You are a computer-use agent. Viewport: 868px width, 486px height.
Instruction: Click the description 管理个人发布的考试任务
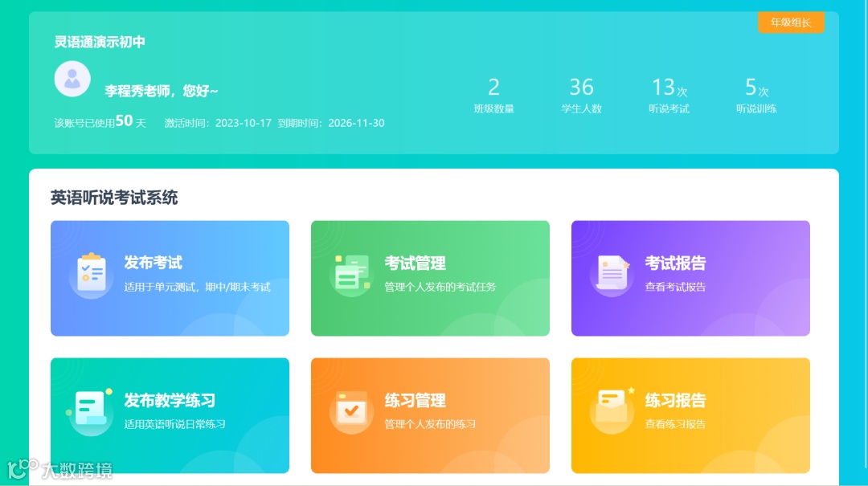click(x=440, y=287)
